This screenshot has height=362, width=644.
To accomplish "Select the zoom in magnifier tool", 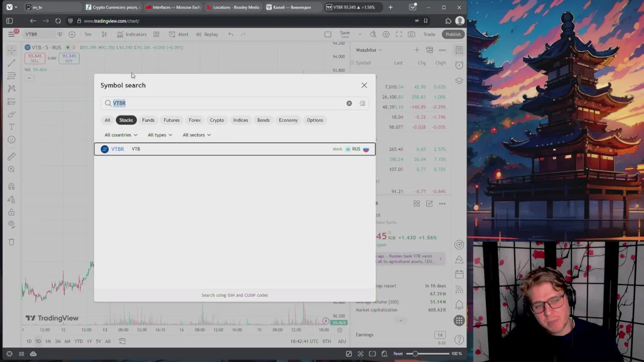I will point(12,169).
